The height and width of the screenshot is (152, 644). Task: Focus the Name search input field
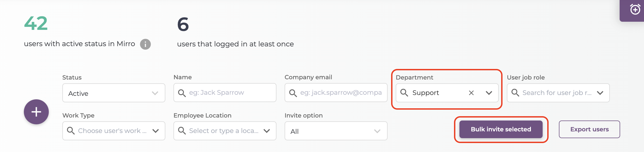225,93
